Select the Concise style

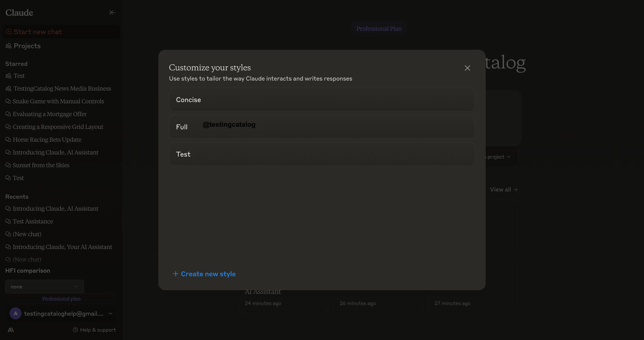322,100
